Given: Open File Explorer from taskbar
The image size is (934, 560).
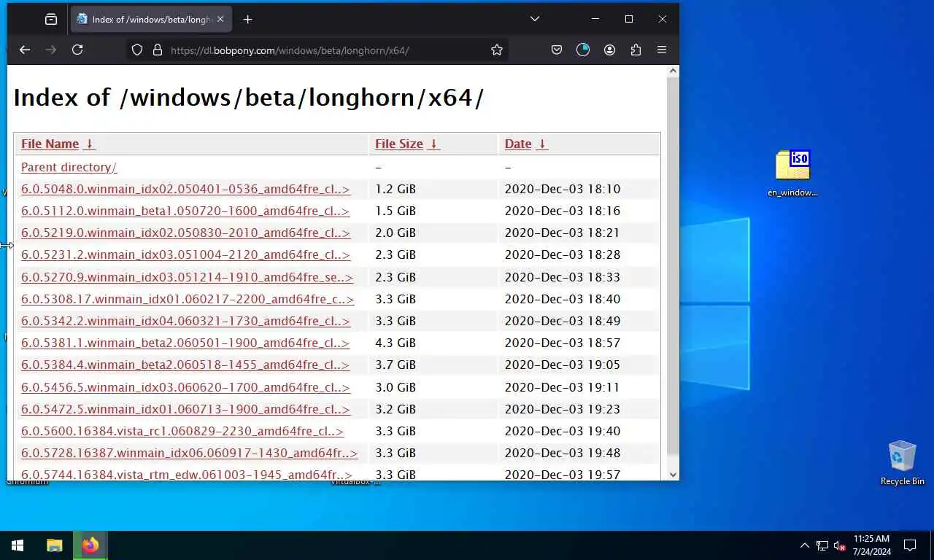Looking at the screenshot, I should [55, 545].
